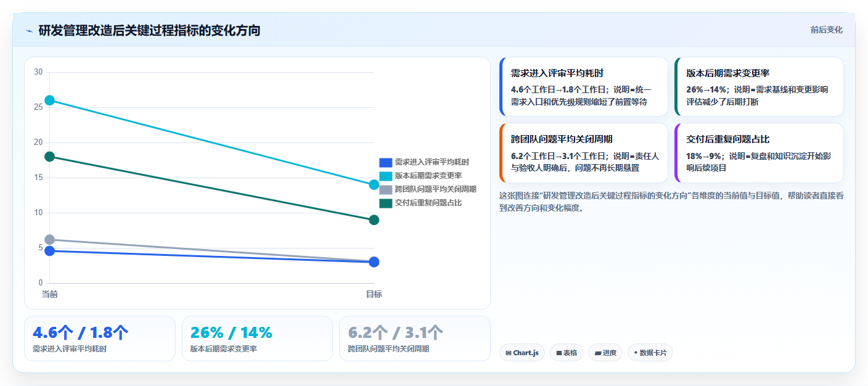Click the 26% / 14% stat card
The width and height of the screenshot is (868, 386).
257,339
